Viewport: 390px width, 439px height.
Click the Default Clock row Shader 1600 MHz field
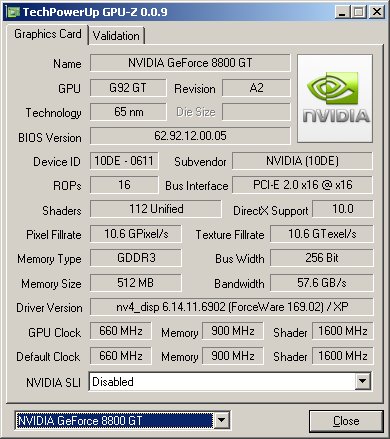click(343, 356)
